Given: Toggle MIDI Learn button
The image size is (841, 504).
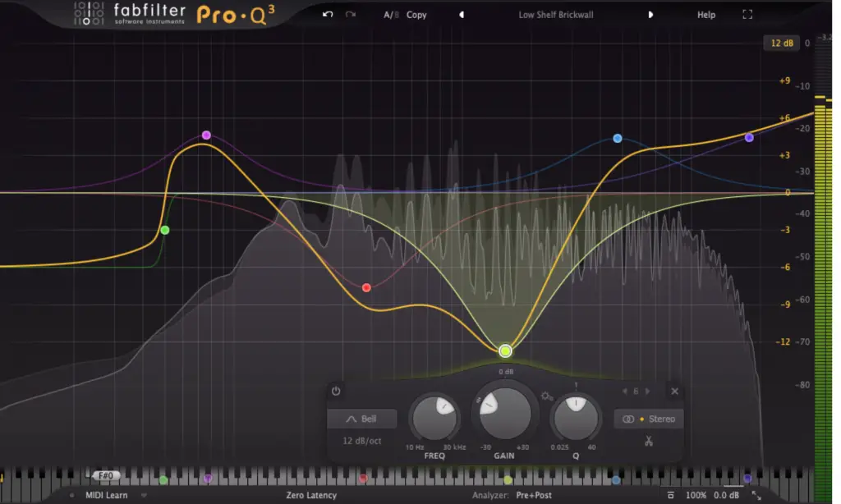Looking at the screenshot, I should 106,496.
